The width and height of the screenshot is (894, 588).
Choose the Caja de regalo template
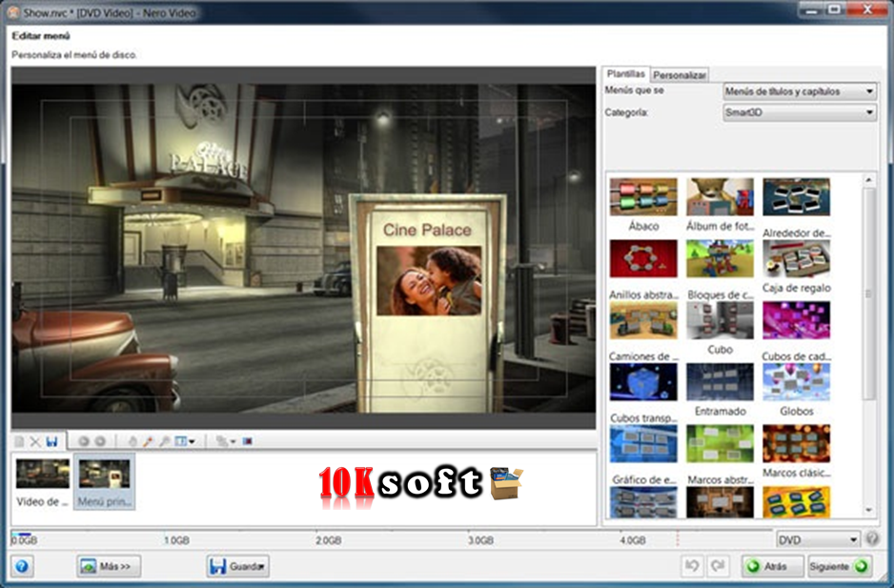click(796, 258)
